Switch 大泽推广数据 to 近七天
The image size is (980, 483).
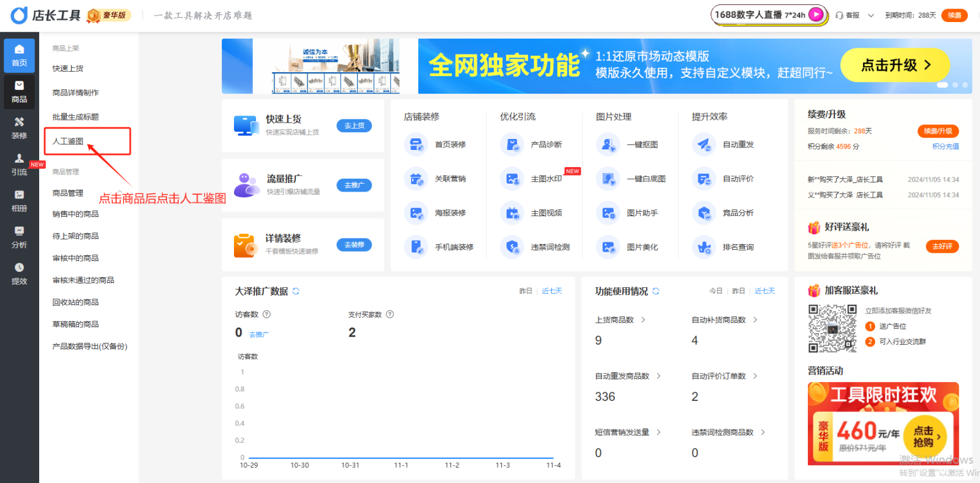pyautogui.click(x=552, y=291)
